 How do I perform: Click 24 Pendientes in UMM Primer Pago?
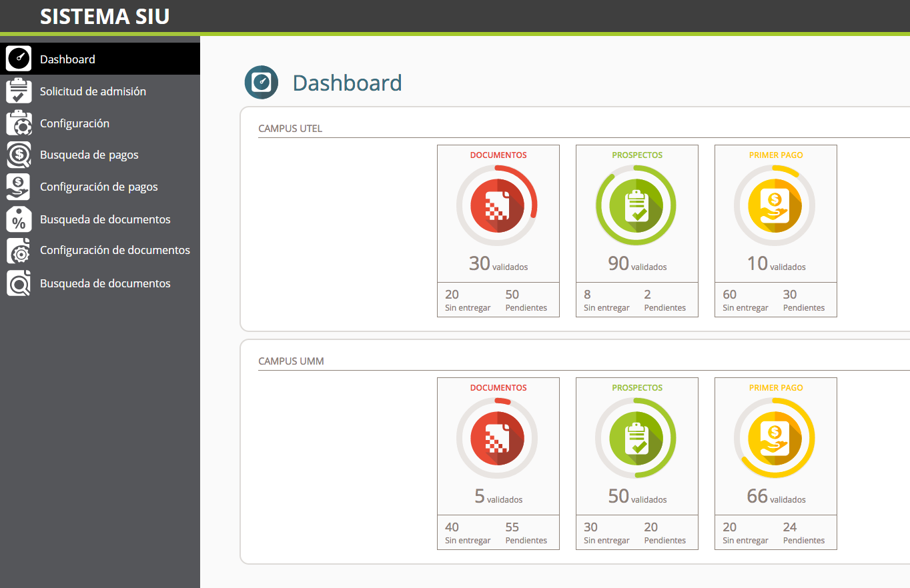point(804,533)
